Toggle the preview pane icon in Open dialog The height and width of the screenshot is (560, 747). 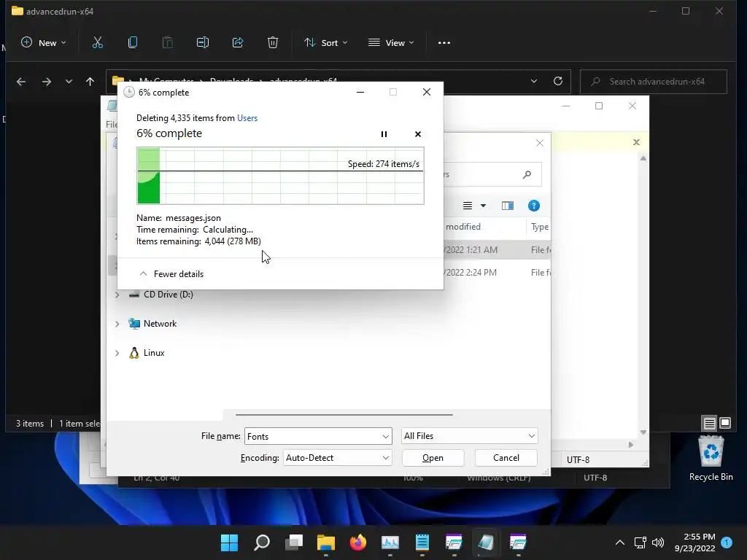pos(508,206)
